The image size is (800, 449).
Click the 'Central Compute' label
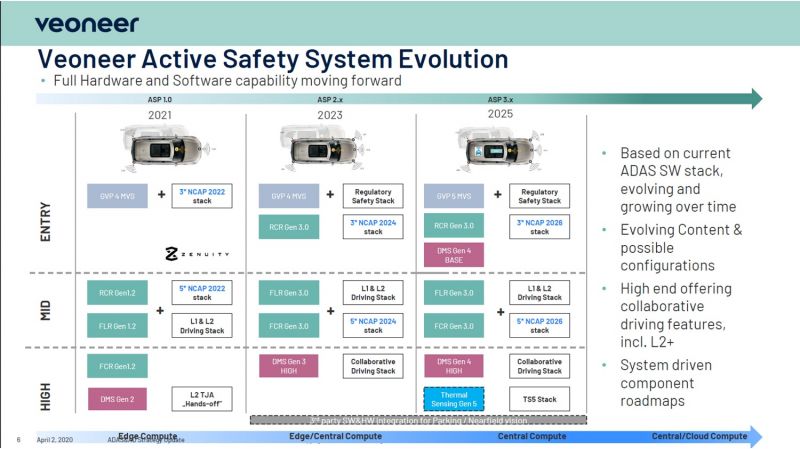[532, 436]
